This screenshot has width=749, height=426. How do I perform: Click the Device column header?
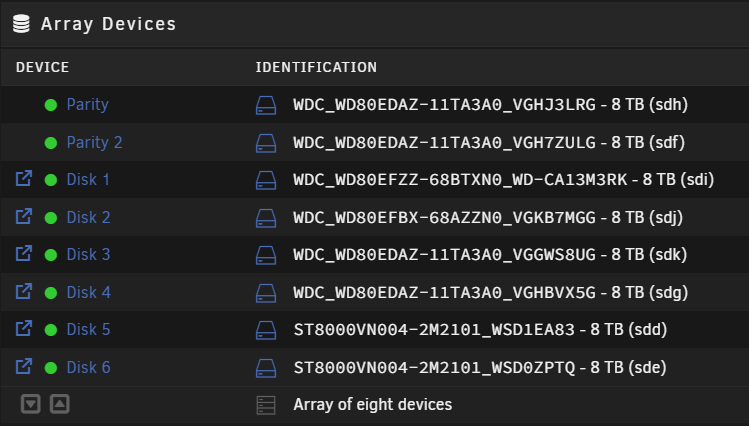tap(42, 67)
